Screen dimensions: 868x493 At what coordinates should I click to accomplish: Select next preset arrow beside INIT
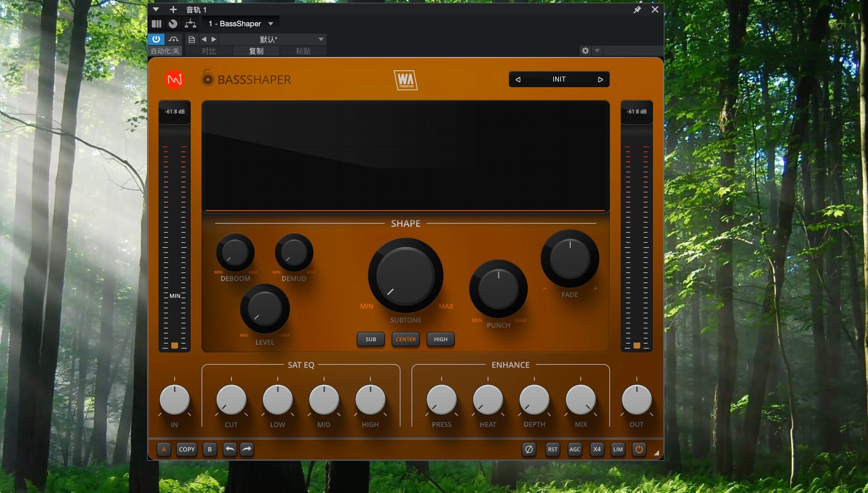pos(600,80)
